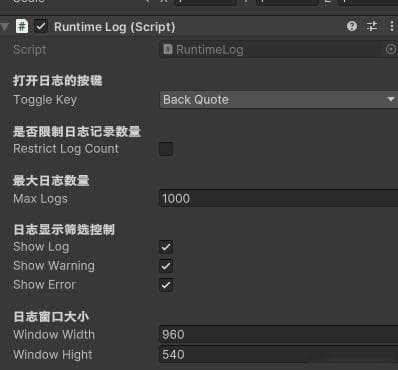The width and height of the screenshot is (398, 370).
Task: Open the Runtime Log help reference icon
Action: (x=352, y=26)
